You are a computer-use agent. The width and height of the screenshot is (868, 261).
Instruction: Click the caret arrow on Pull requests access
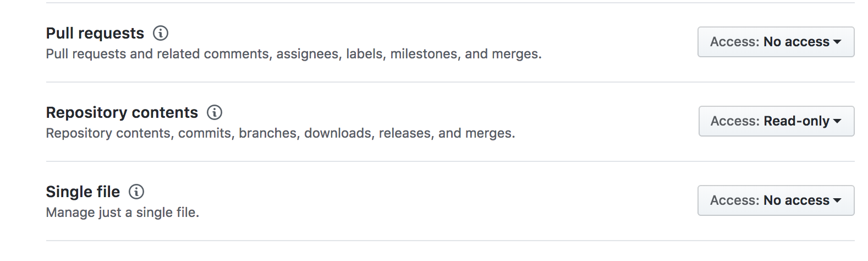click(837, 42)
